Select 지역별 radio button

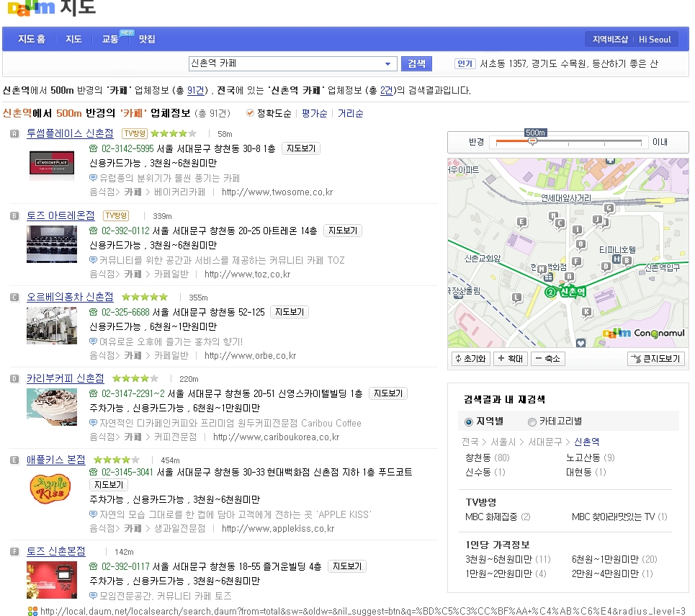pyautogui.click(x=469, y=421)
